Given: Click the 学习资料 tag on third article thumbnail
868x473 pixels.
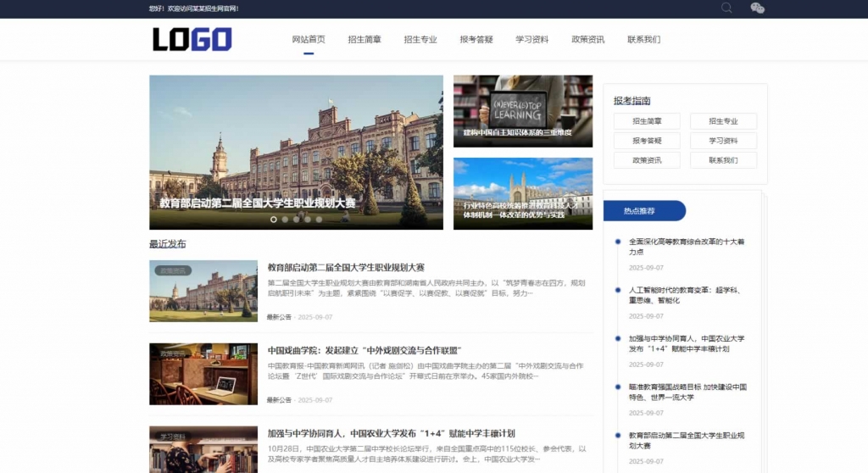Looking at the screenshot, I should pyautogui.click(x=173, y=437).
